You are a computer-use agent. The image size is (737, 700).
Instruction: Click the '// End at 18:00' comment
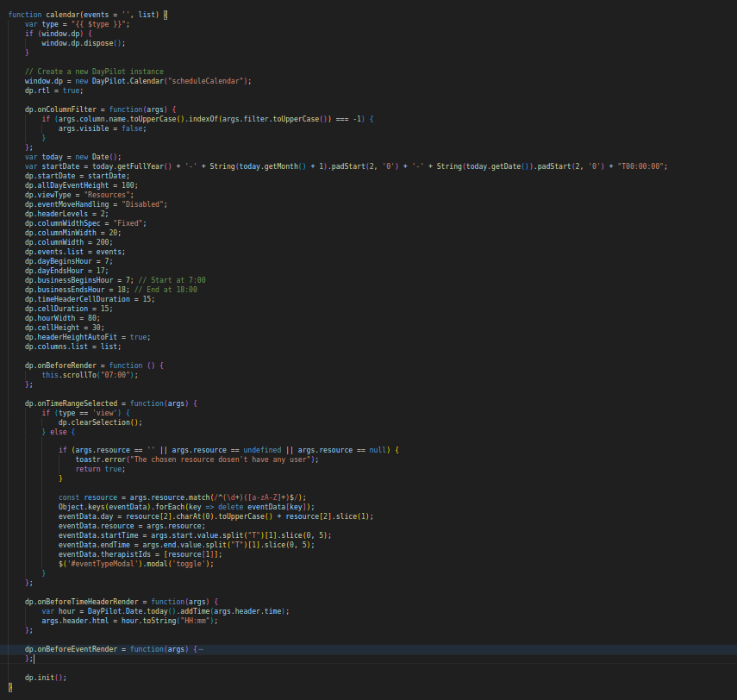click(166, 290)
